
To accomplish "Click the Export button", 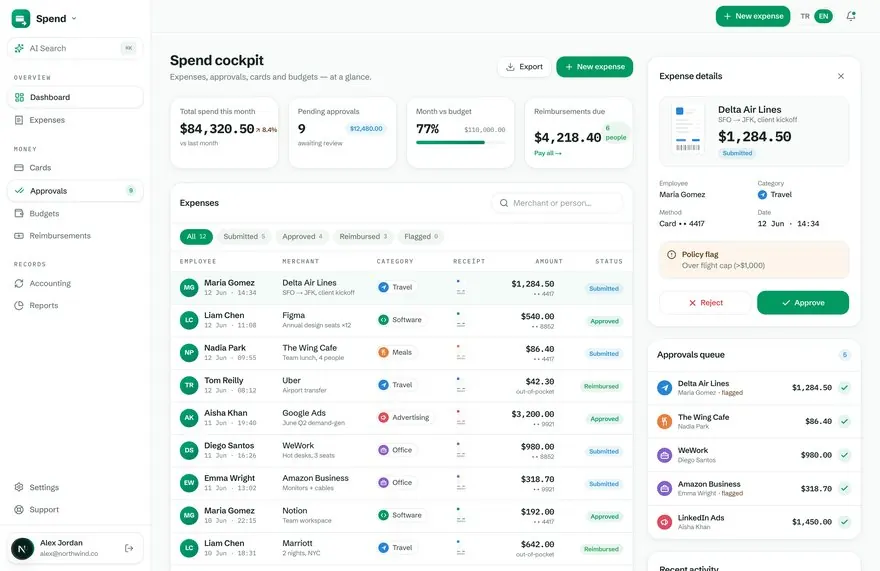I will coord(524,67).
